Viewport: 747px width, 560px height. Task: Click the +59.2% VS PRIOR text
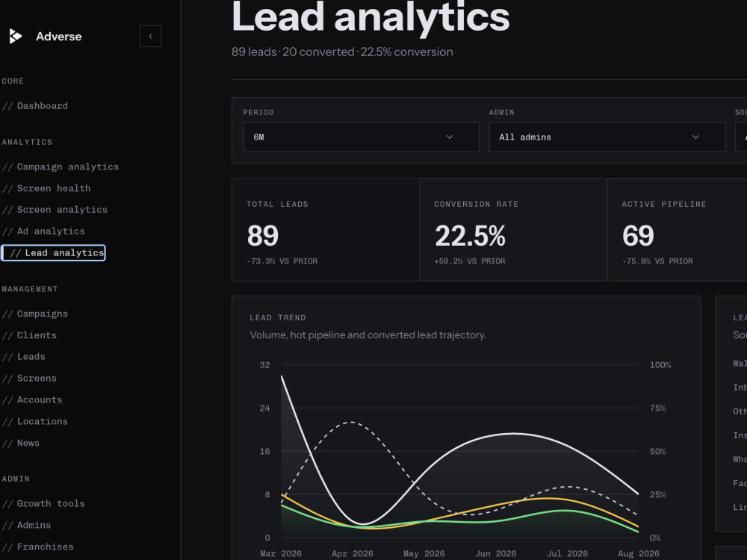click(470, 261)
